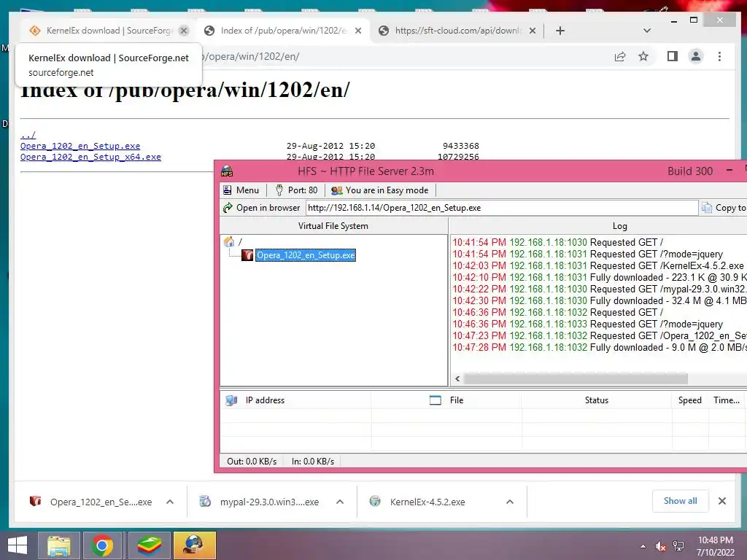Download Opera_1202_en_Setup.exe link
Viewport: 747px width, 560px height.
(80, 146)
